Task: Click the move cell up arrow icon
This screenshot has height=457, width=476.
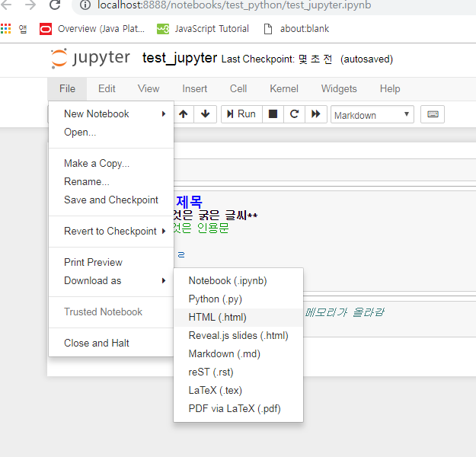Action: 183,114
